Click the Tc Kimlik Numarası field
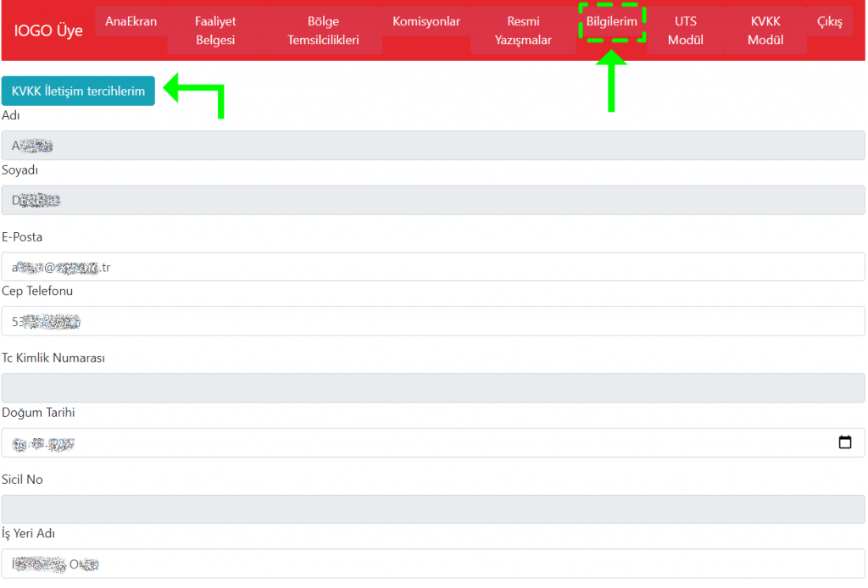The width and height of the screenshot is (868, 588). coord(433,388)
